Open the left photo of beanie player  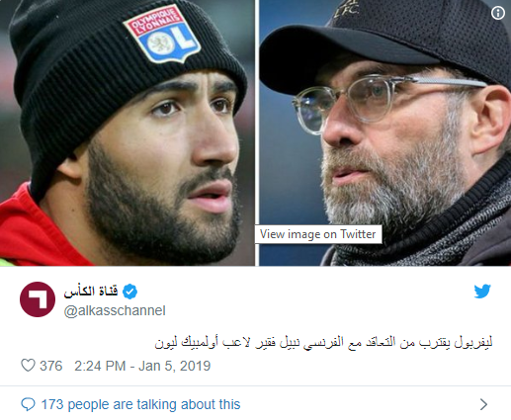pyautogui.click(x=128, y=132)
